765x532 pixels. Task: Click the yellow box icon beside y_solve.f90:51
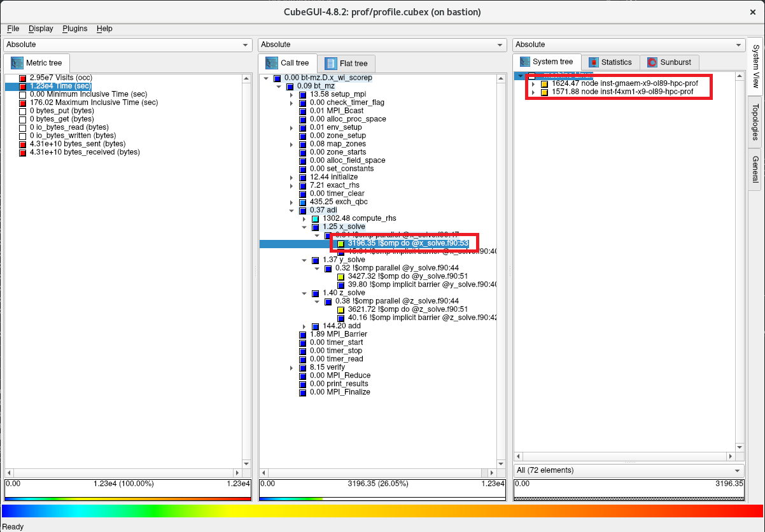340,277
